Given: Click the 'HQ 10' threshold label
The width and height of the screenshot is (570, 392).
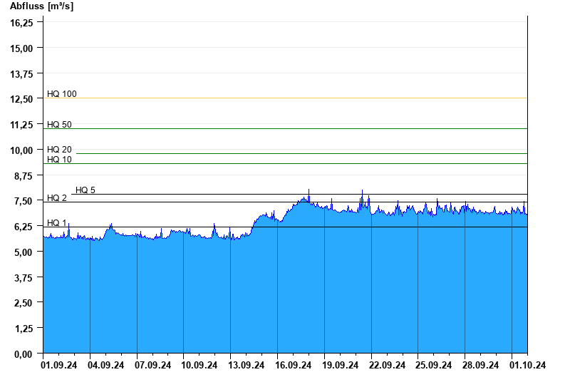Looking at the screenshot, I should (x=59, y=159).
